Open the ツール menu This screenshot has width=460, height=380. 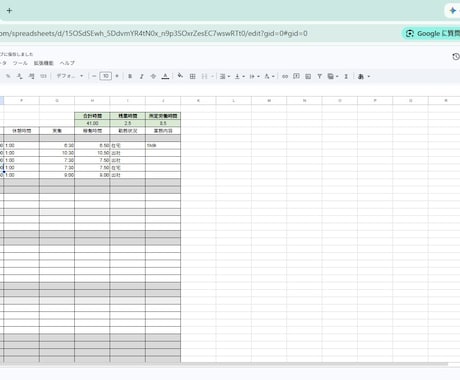[x=20, y=63]
